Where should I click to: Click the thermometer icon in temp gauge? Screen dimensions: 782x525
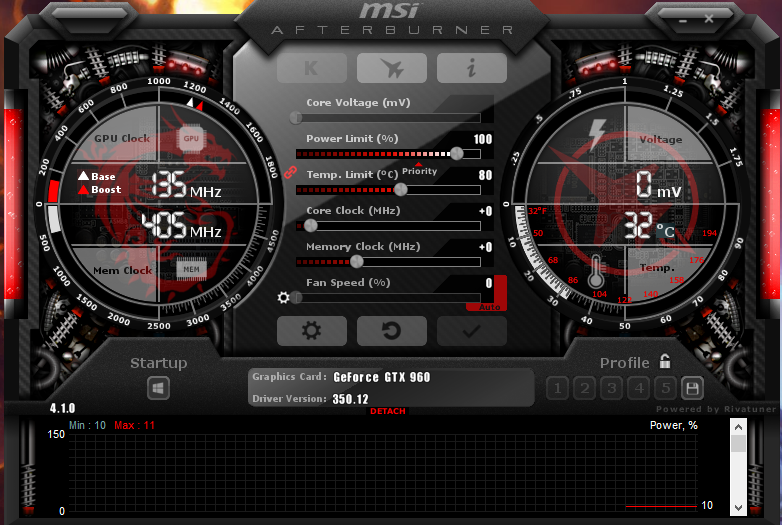coord(596,272)
